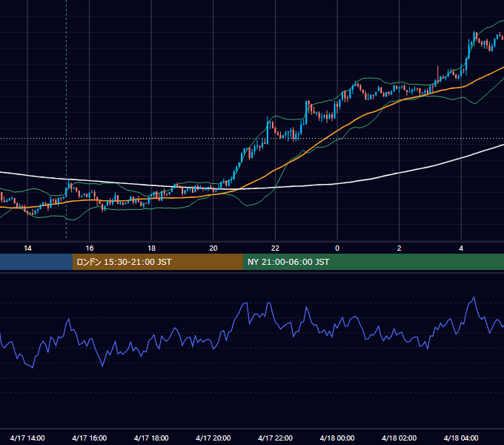Click the 4/17 22:00 time label
Image resolution: width=504 pixels, height=445 pixels.
(275, 438)
